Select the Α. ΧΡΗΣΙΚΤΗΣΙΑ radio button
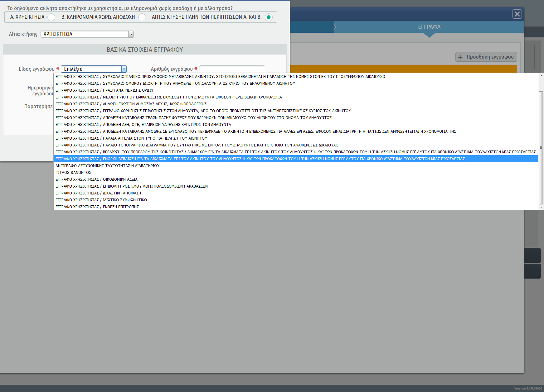 [x=51, y=17]
